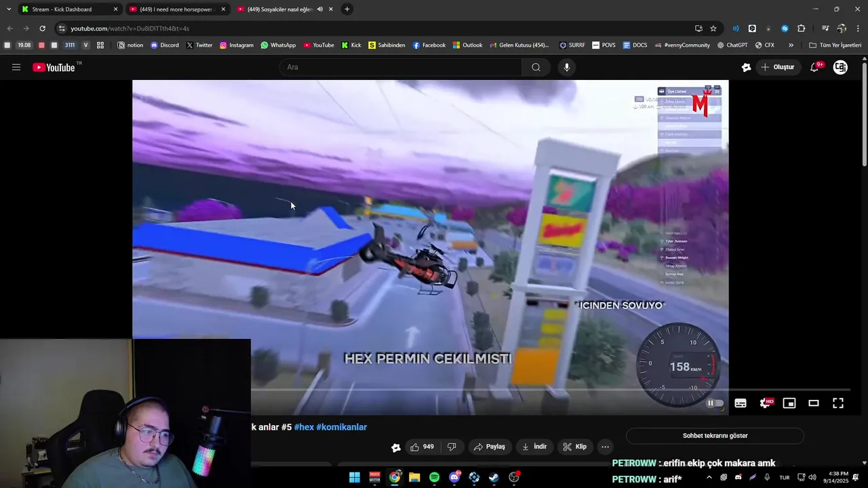
Task: Open the account avatar menu
Action: 840,67
